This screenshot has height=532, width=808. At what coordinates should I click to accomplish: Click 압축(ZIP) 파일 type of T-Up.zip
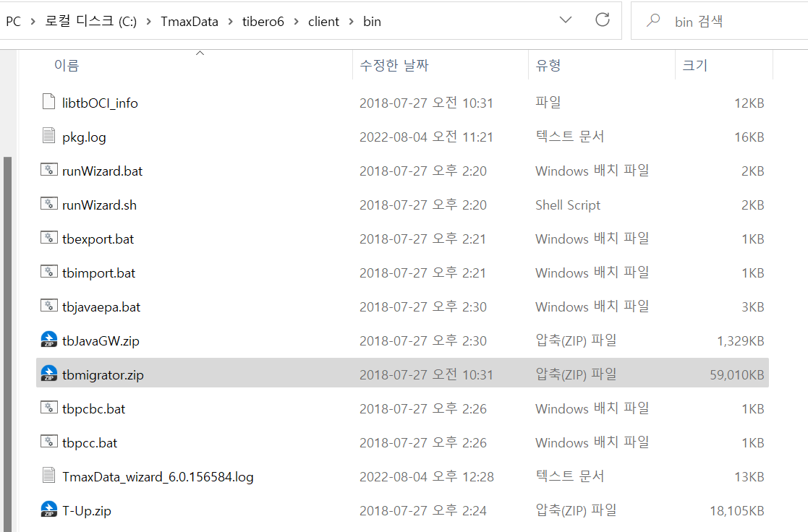[x=576, y=510]
